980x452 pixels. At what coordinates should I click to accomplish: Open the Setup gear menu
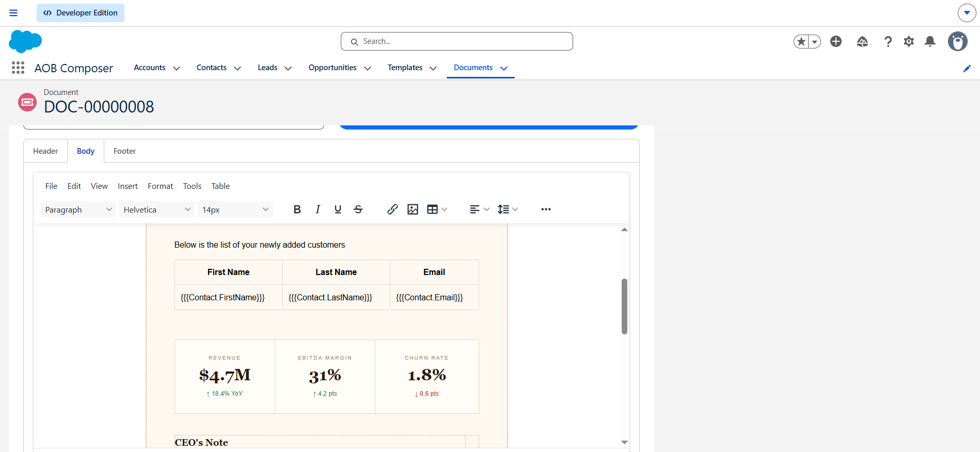tap(909, 41)
